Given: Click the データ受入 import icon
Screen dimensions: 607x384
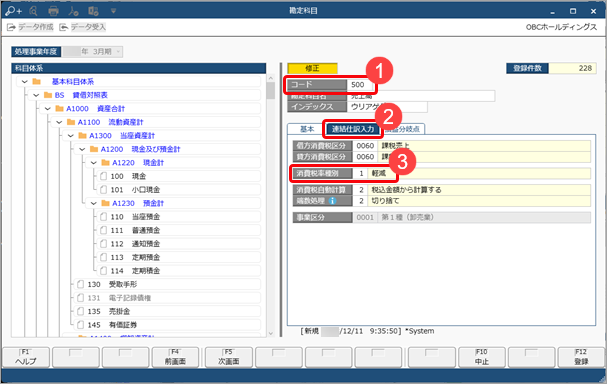Looking at the screenshot, I should 63,27.
